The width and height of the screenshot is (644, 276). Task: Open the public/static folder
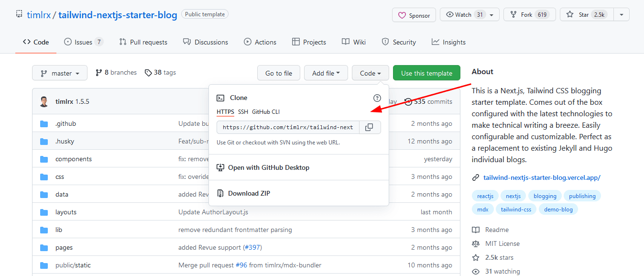73,265
